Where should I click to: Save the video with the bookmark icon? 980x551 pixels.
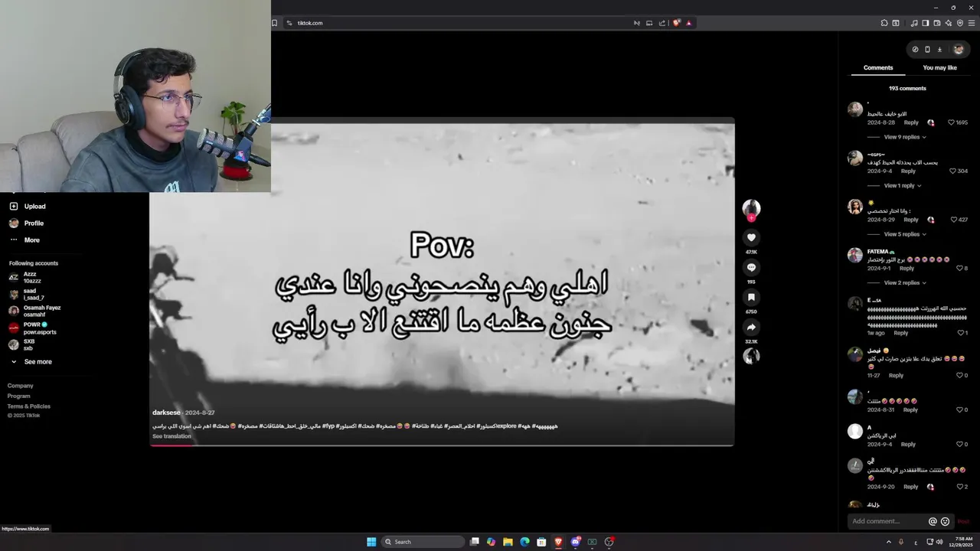[751, 298]
